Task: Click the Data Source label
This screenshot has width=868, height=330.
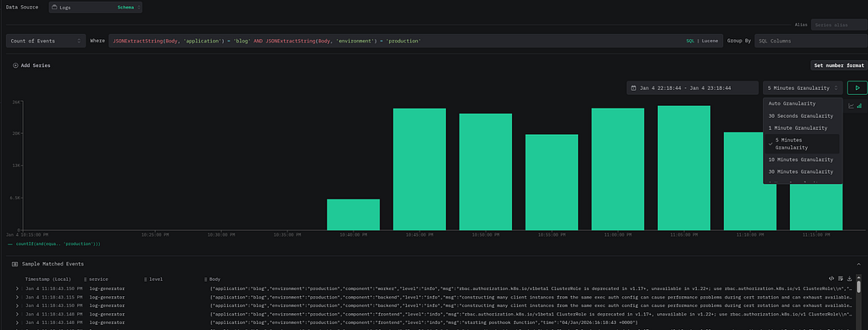Action: [22, 7]
